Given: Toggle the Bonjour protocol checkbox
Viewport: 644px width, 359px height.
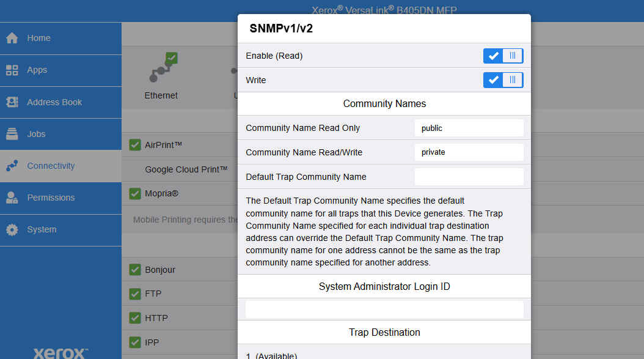Looking at the screenshot, I should pyautogui.click(x=136, y=270).
